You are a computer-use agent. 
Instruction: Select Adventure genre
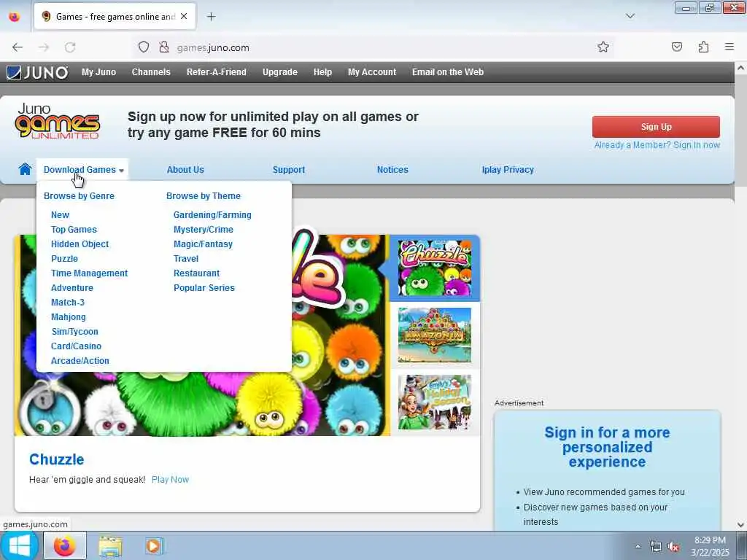[72, 287]
